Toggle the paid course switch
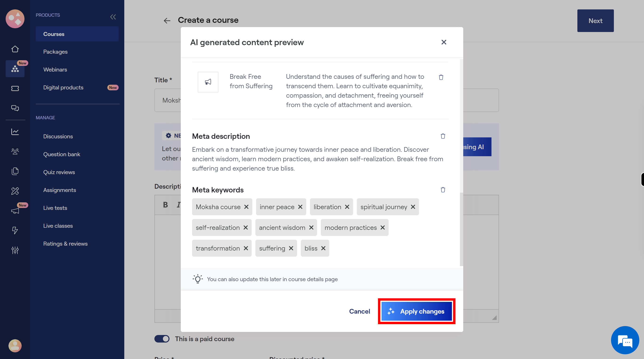This screenshot has width=644, height=359. pyautogui.click(x=162, y=338)
